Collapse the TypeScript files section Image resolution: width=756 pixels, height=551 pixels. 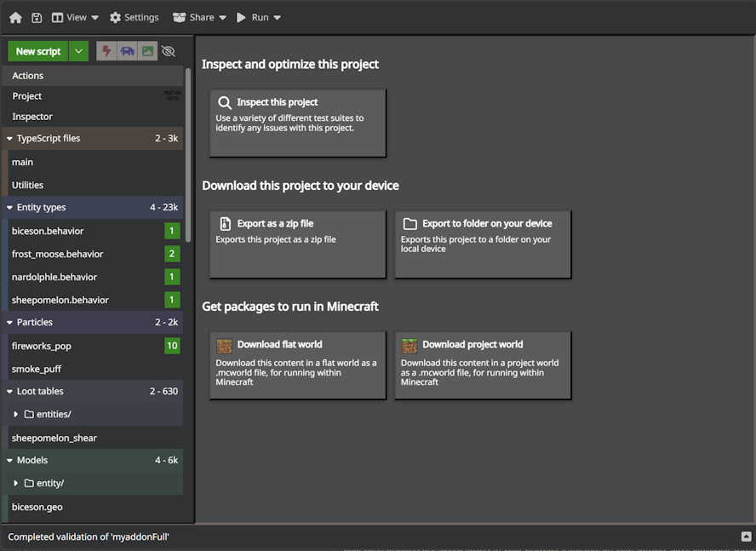click(x=9, y=138)
